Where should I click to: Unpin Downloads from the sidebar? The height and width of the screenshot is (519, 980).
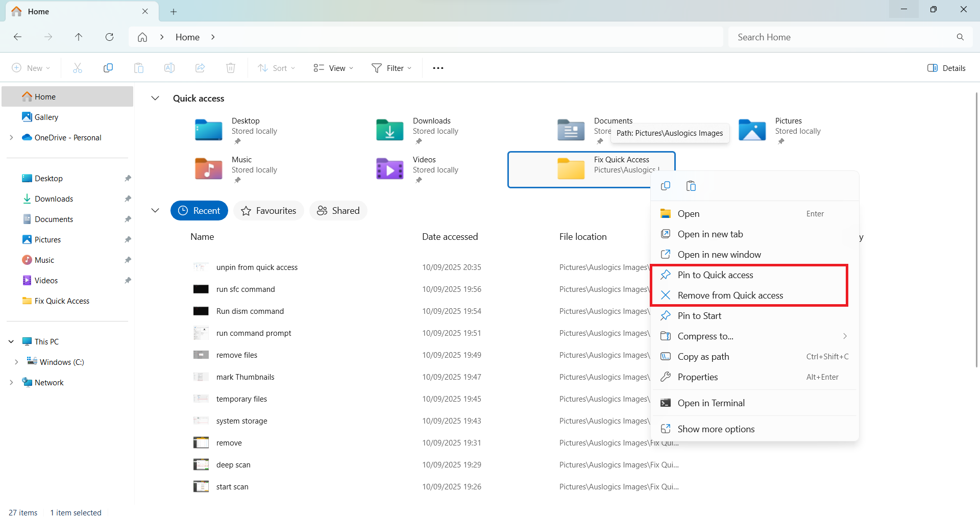click(128, 199)
